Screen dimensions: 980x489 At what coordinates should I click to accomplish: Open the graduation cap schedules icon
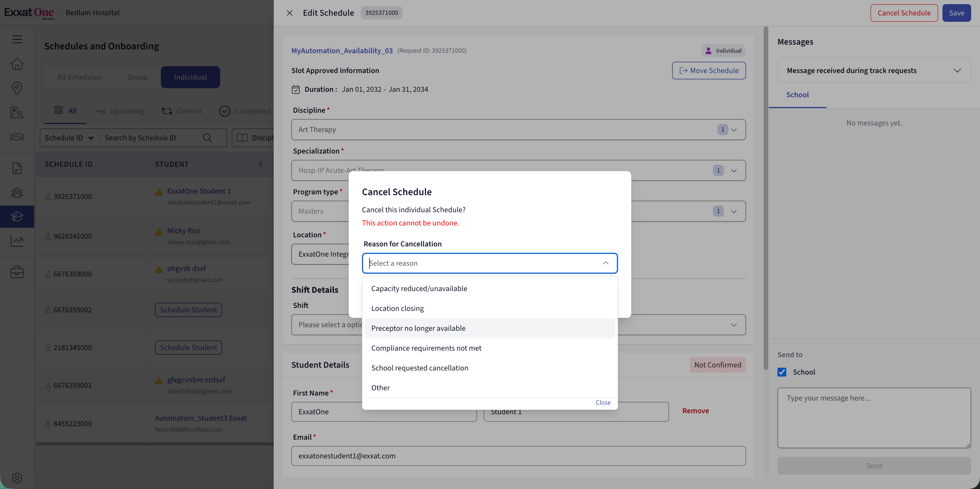coord(17,217)
